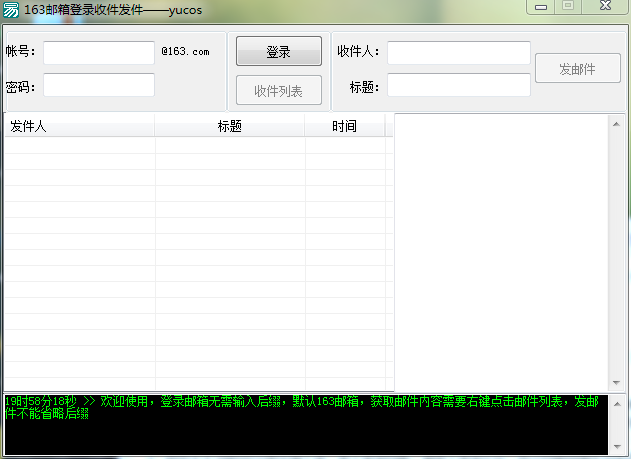Sort by the 发件人 column header
This screenshot has height=459, width=631.
click(x=79, y=126)
